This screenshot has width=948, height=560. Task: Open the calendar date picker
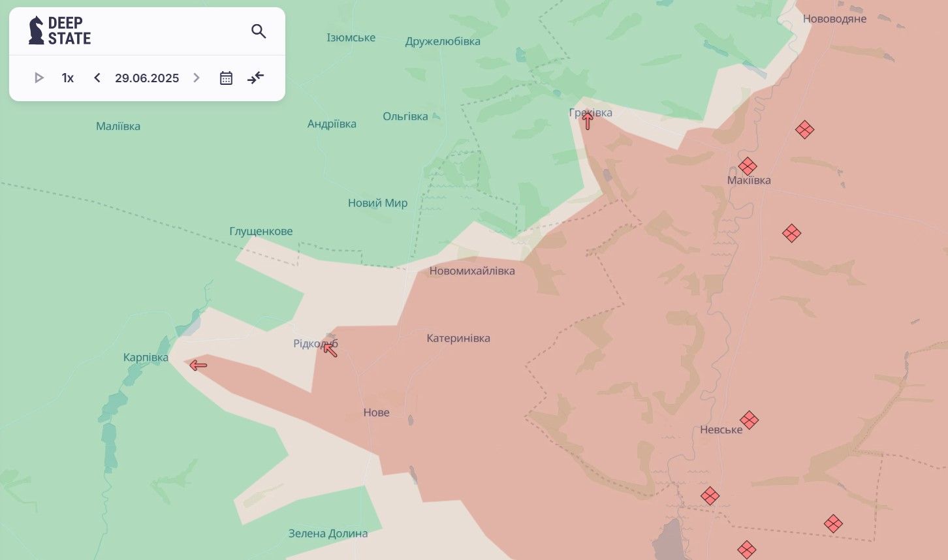pos(226,78)
